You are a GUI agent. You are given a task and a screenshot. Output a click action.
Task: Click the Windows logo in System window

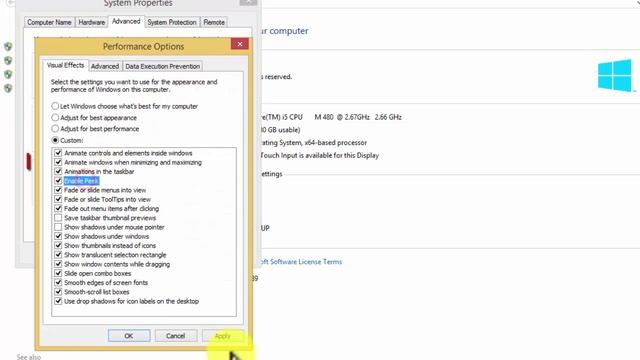[615, 76]
